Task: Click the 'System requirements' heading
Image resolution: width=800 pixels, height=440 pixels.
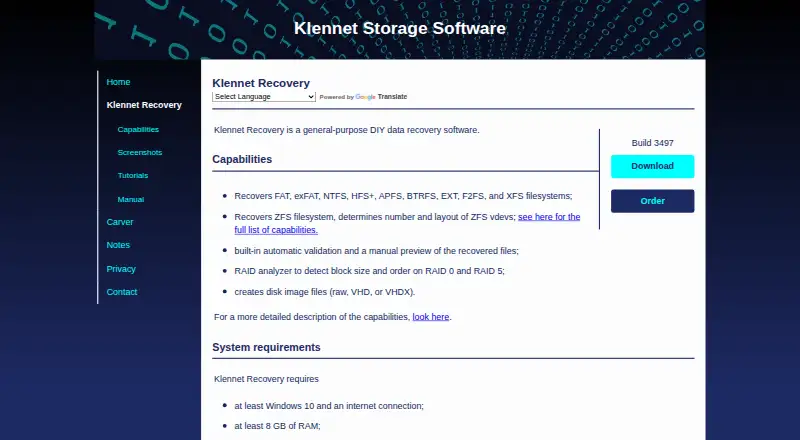Action: [266, 347]
